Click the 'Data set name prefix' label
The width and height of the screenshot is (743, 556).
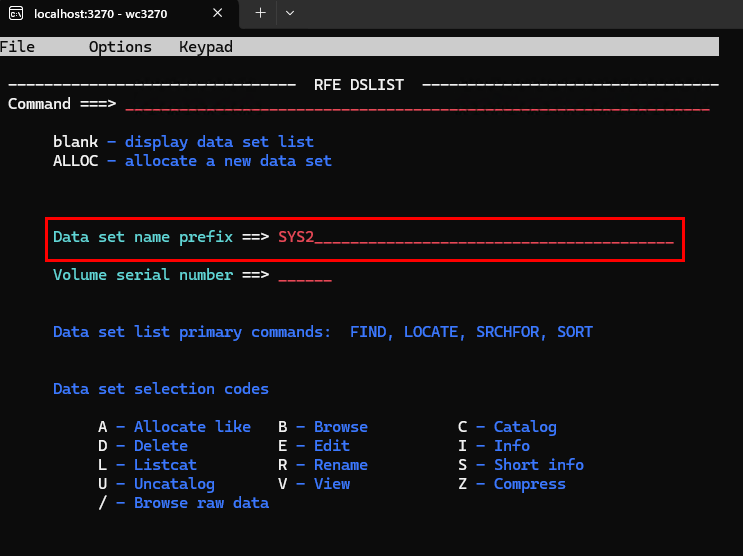[143, 237]
